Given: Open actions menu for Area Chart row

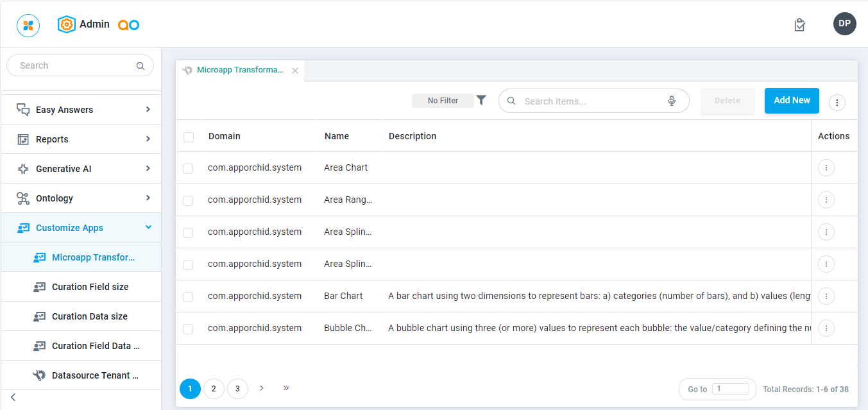Looking at the screenshot, I should tap(826, 167).
